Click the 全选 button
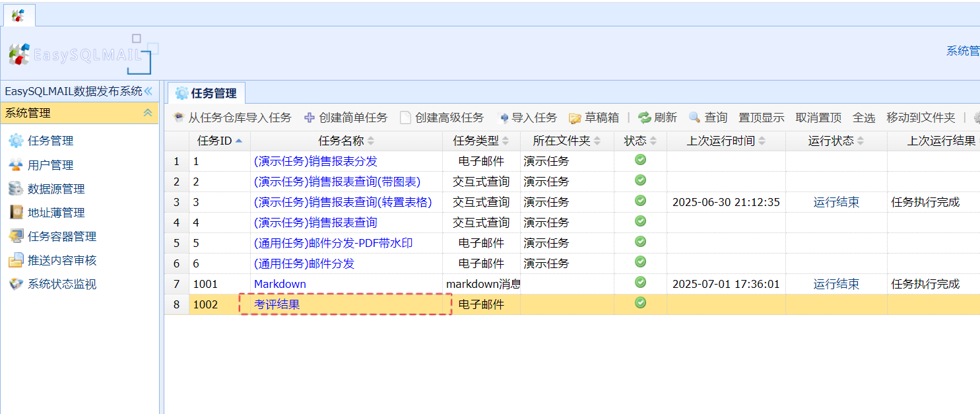 pos(863,118)
